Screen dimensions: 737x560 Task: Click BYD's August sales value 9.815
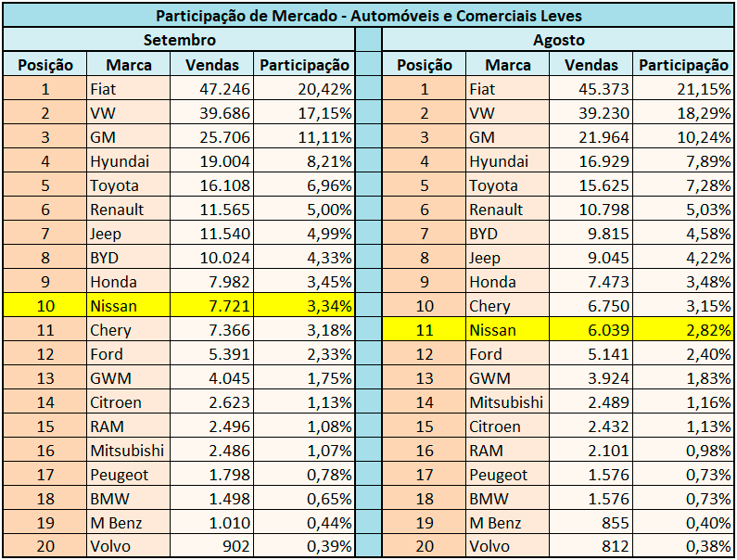click(x=591, y=234)
